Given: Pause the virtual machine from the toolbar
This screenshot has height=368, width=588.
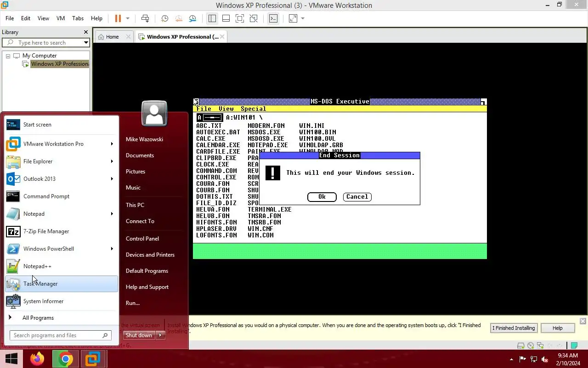Looking at the screenshot, I should click(118, 18).
